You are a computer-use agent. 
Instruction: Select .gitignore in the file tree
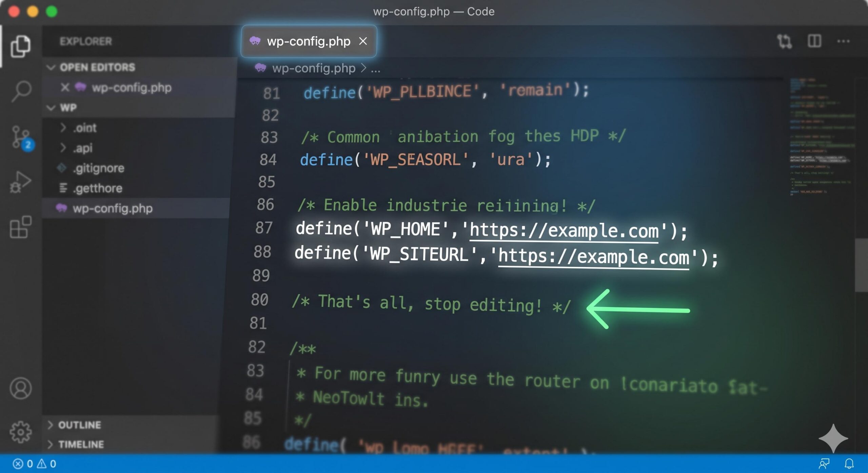tap(98, 168)
